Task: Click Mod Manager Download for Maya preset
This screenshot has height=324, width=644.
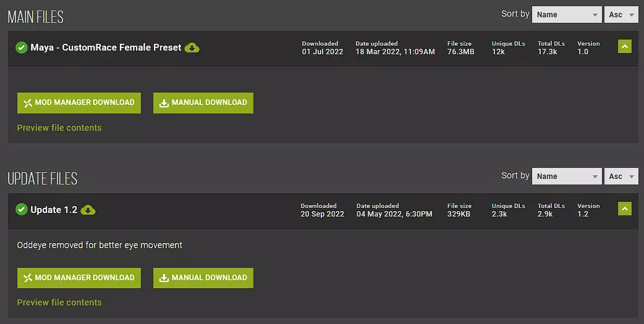Action: (x=79, y=103)
